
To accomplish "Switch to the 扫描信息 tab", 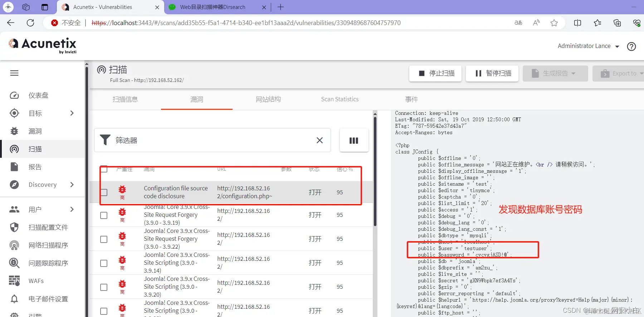I will pyautogui.click(x=125, y=99).
